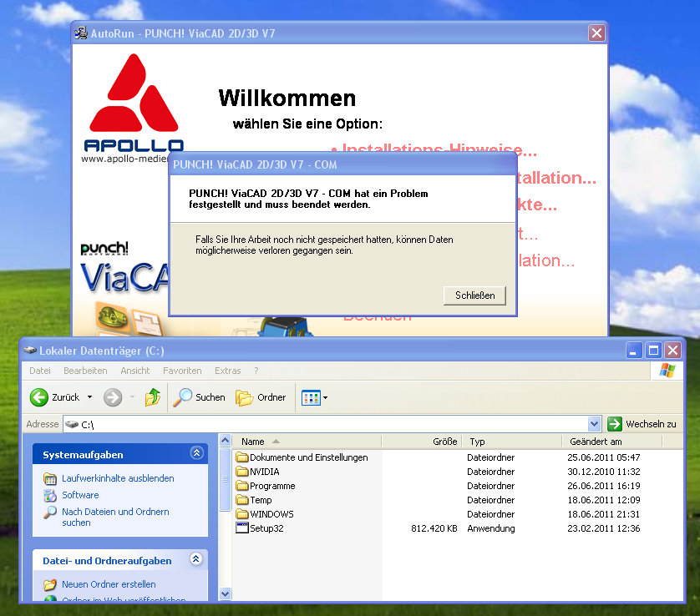The width and height of the screenshot is (700, 616).
Task: Click the WINDOWS folder icon
Action: (x=242, y=514)
